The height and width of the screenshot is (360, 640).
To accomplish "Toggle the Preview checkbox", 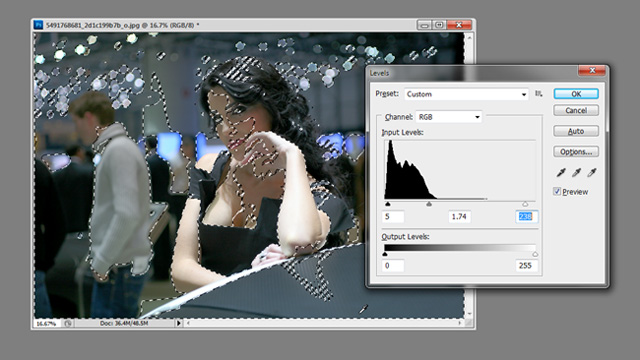I will pyautogui.click(x=557, y=191).
